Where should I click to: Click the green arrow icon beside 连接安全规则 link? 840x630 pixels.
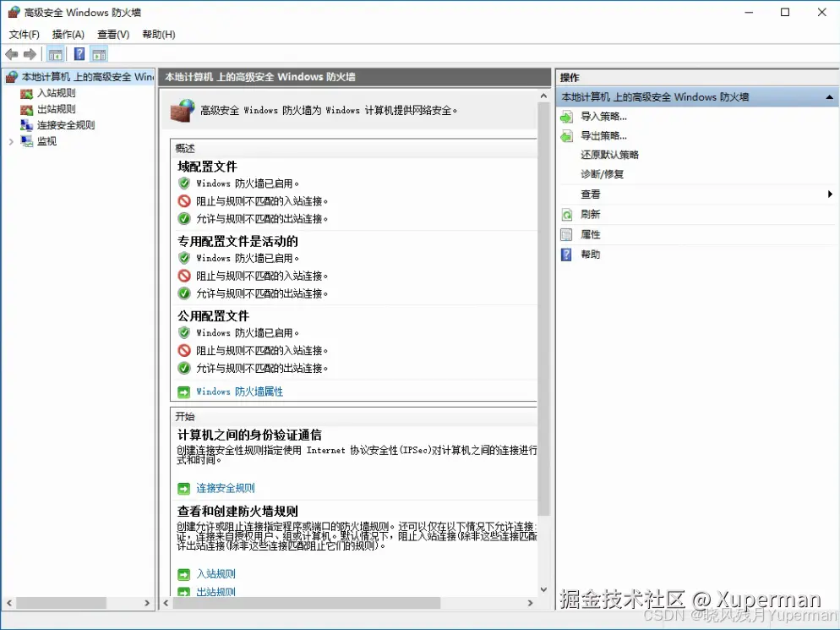[183, 489]
